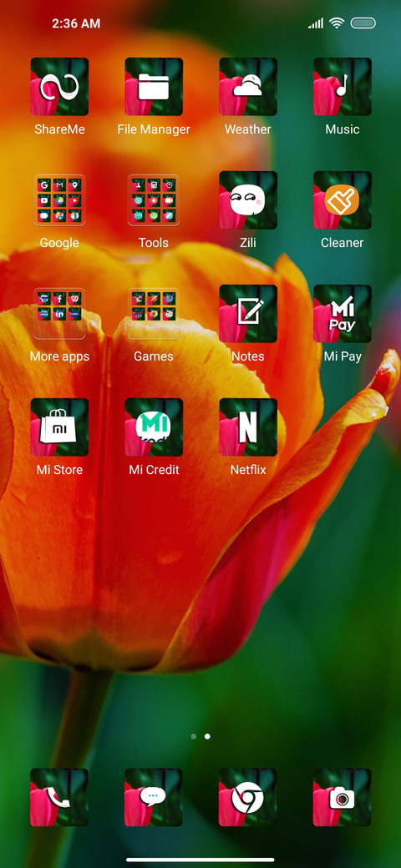Tap the 2:36 AM clock
The width and height of the screenshot is (401, 868).
(x=76, y=24)
